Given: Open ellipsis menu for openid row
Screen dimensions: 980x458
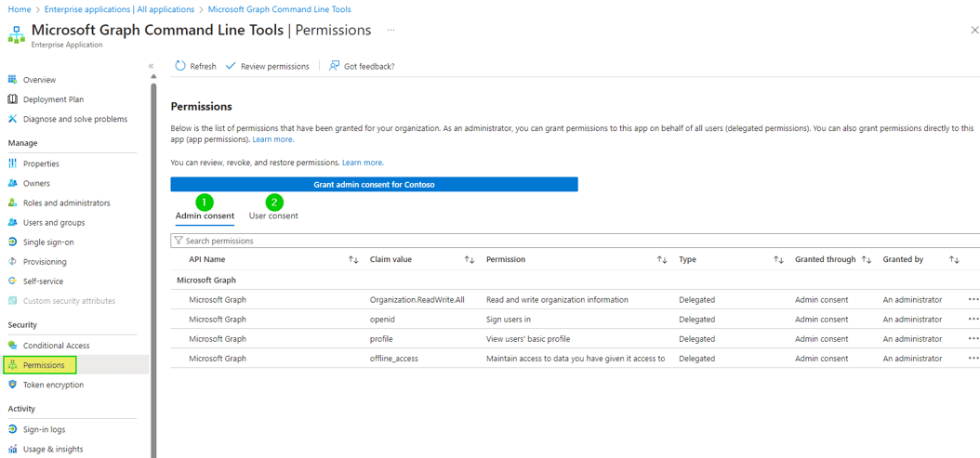Looking at the screenshot, I should 973,320.
